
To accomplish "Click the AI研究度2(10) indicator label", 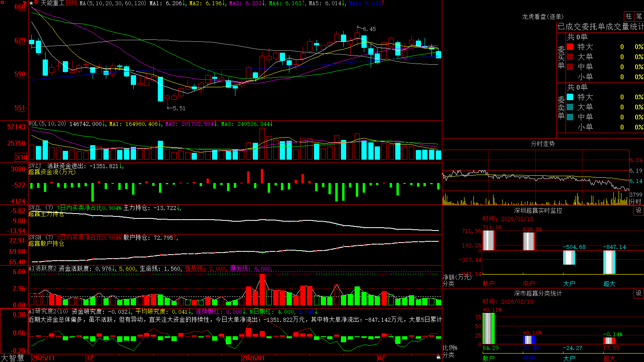I will (49, 311).
